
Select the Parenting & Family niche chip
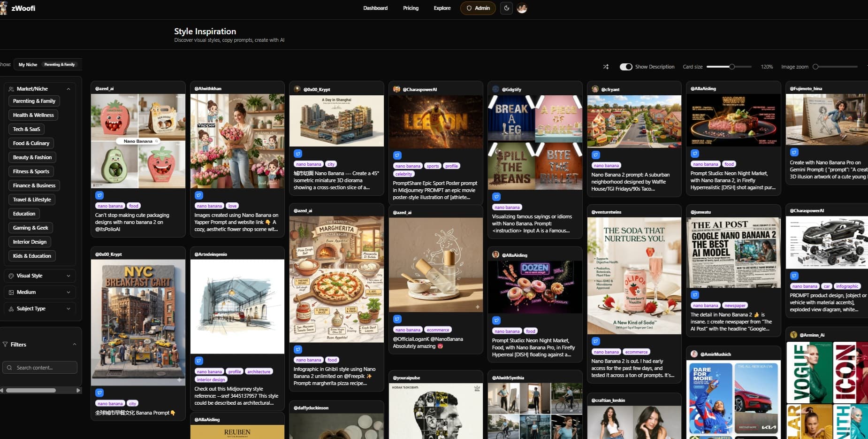[x=34, y=101]
